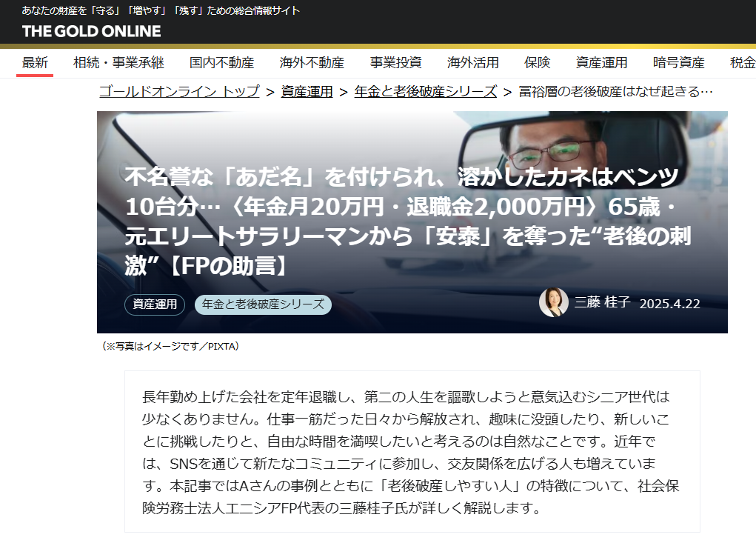Click the photo credit (※写真はイメージです／PIXTA)
The image size is (756, 546).
point(170,346)
